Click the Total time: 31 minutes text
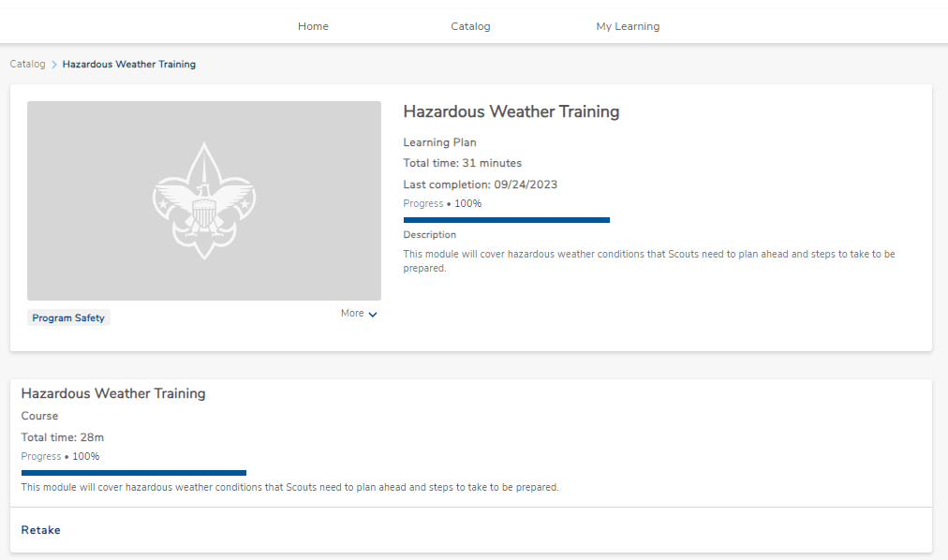The image size is (948, 560). point(462,163)
